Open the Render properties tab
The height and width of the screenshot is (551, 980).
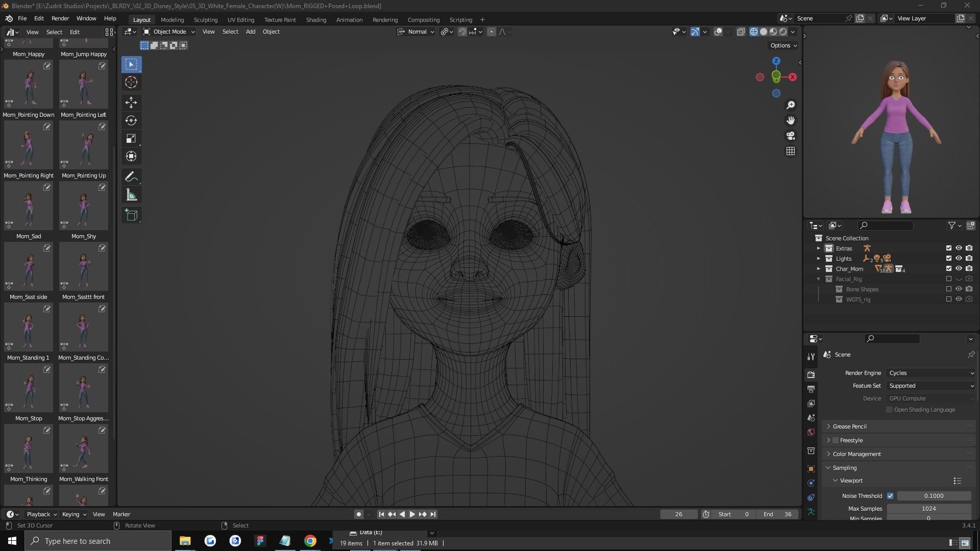[811, 374]
